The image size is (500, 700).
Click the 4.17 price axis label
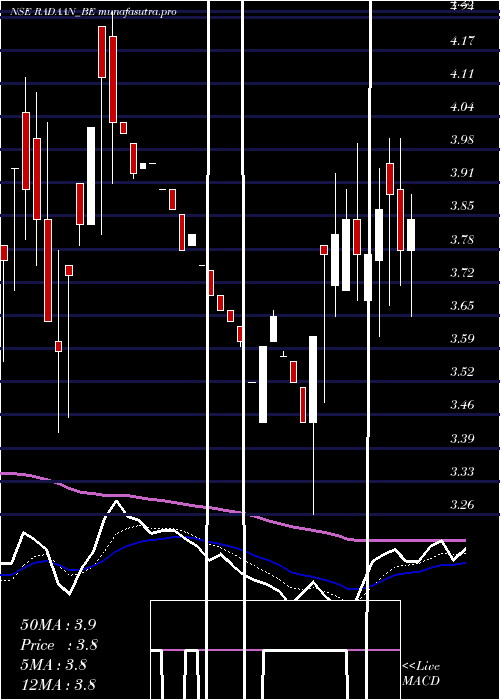pyautogui.click(x=462, y=41)
